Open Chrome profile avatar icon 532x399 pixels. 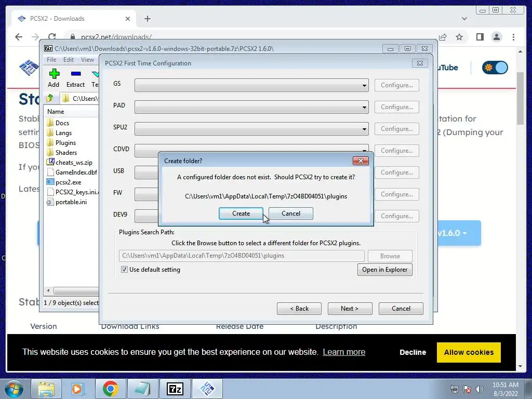(x=496, y=37)
